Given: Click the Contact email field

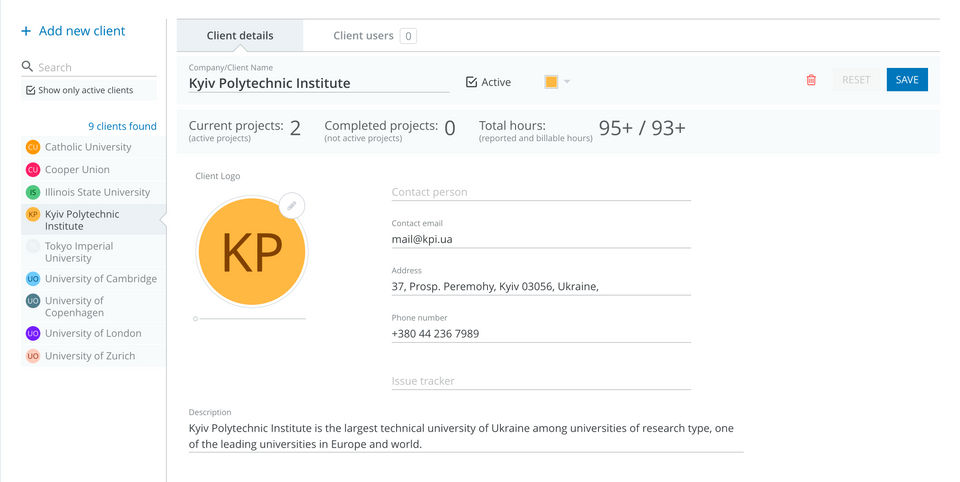Looking at the screenshot, I should [541, 239].
